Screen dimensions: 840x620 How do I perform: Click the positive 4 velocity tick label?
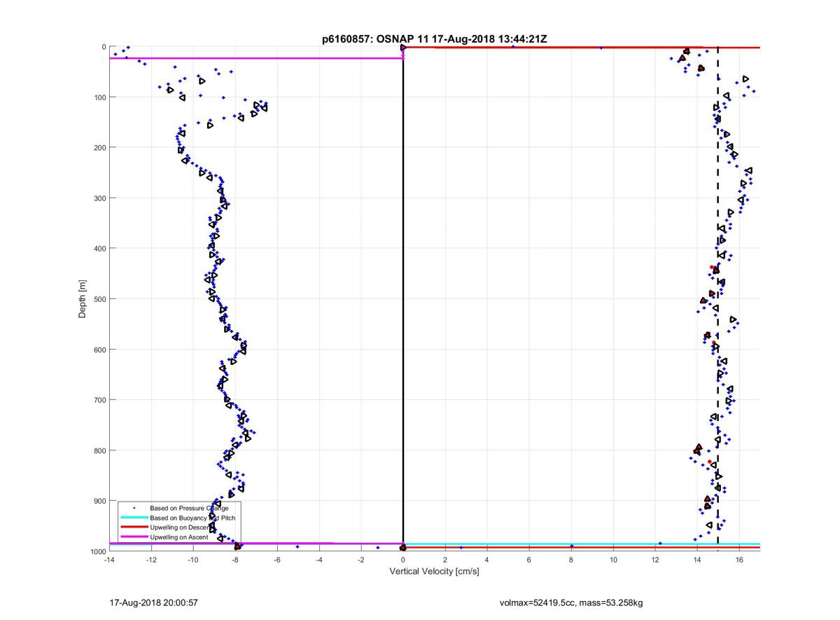point(487,560)
